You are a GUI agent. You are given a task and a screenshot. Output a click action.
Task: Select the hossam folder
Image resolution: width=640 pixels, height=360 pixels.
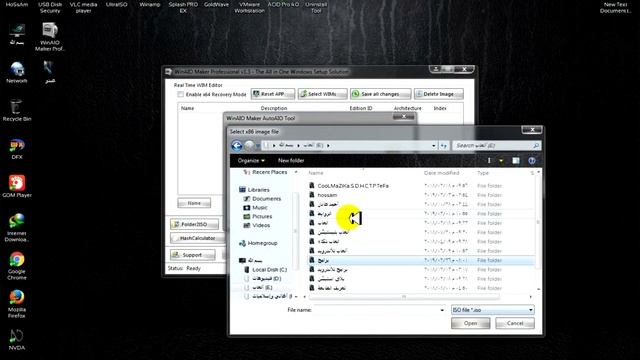pos(323,195)
